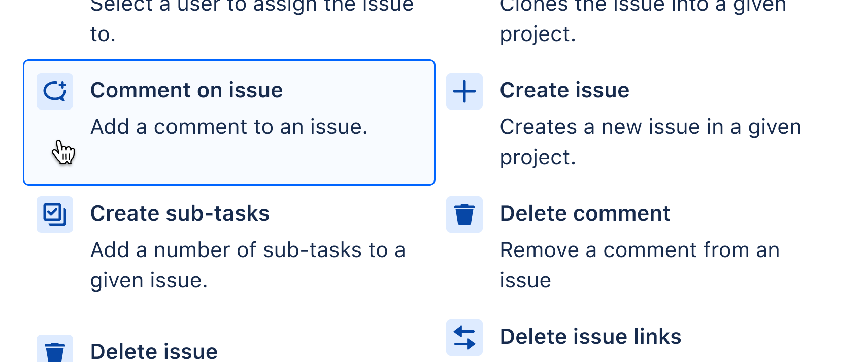Pick the 'Create sub-tasks' action title
This screenshot has width=868, height=362.
pyautogui.click(x=180, y=213)
